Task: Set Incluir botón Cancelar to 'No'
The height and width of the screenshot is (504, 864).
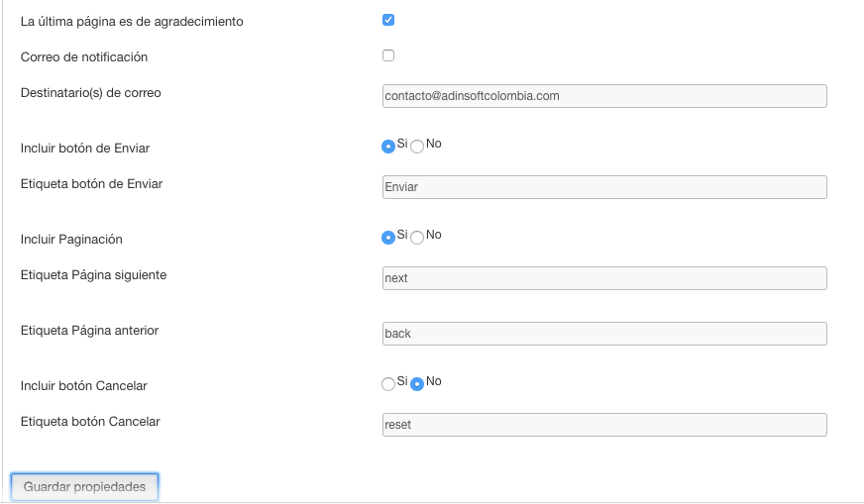Action: [x=417, y=384]
